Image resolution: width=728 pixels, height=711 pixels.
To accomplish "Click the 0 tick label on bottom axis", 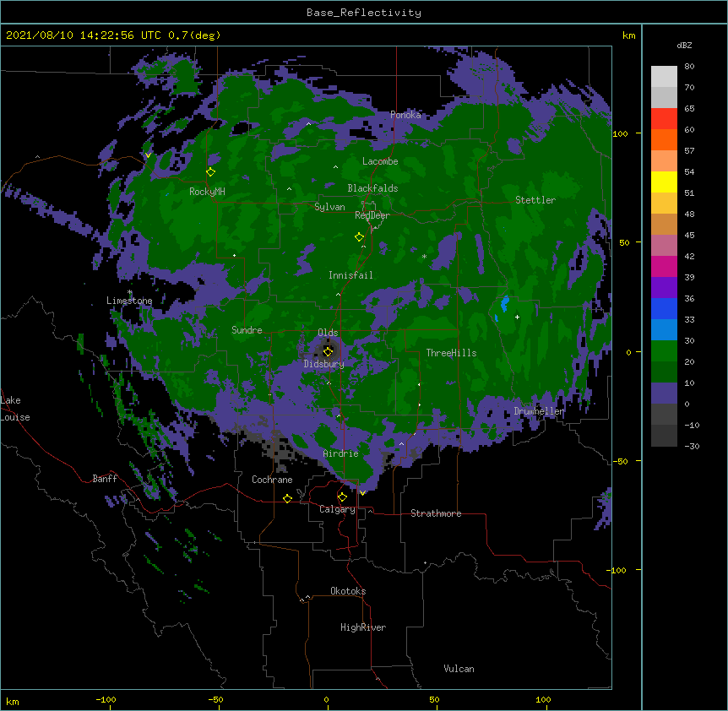I will pos(326,699).
